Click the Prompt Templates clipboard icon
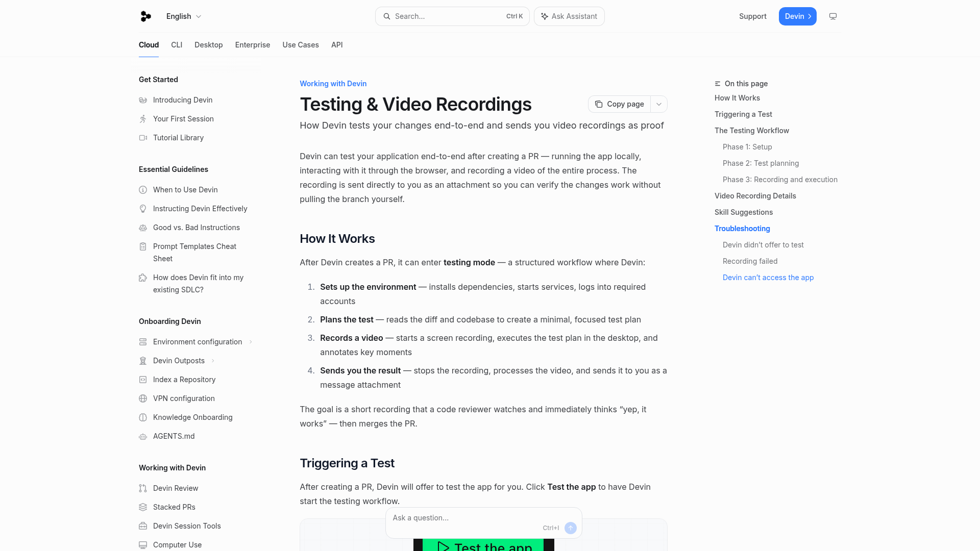The image size is (980, 551). pos(143,246)
